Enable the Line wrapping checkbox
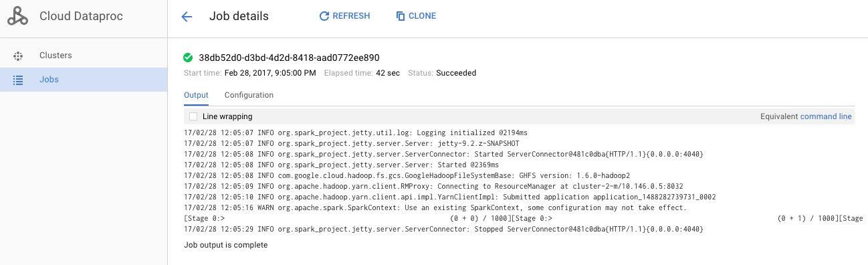Screen dimensions: 868x265 click(193, 116)
